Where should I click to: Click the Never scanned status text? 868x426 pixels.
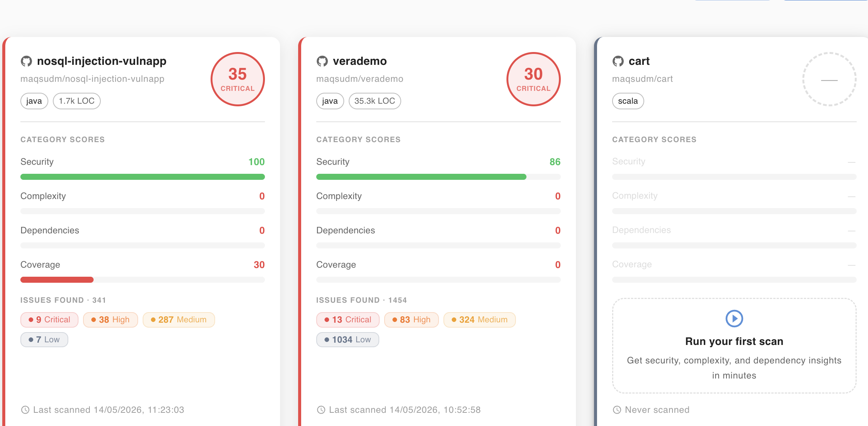657,410
